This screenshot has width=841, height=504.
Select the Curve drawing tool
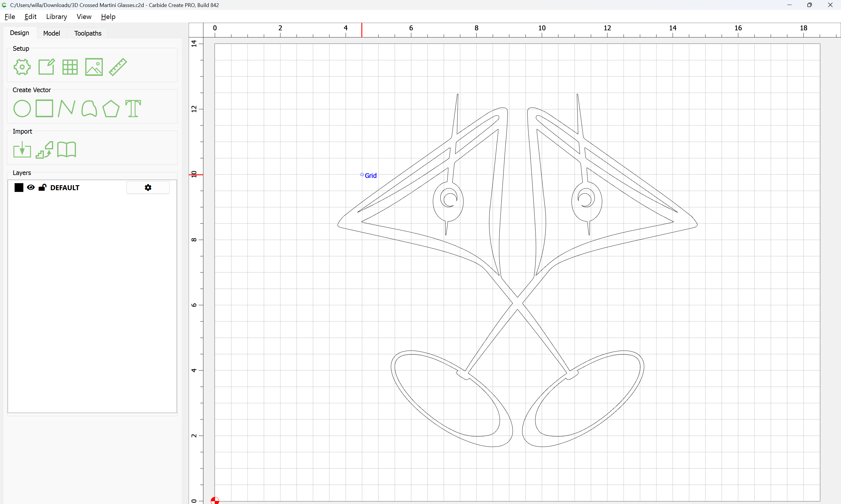[x=89, y=109]
